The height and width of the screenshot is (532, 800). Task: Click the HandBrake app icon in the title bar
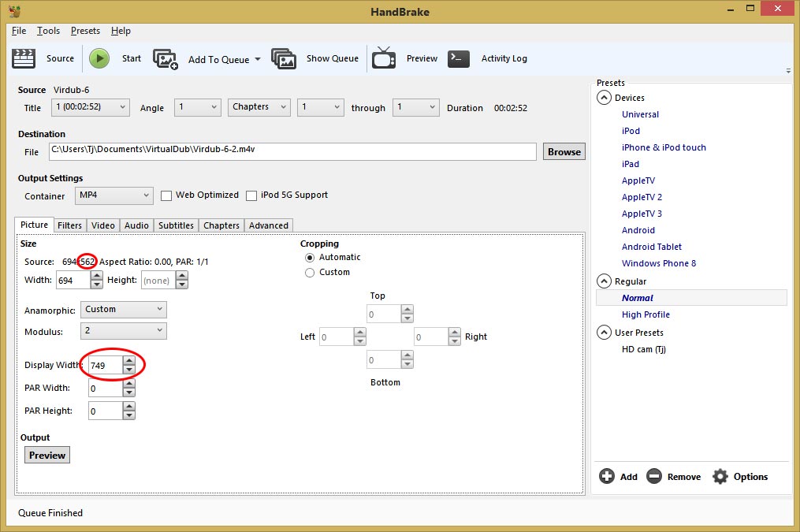pyautogui.click(x=14, y=11)
